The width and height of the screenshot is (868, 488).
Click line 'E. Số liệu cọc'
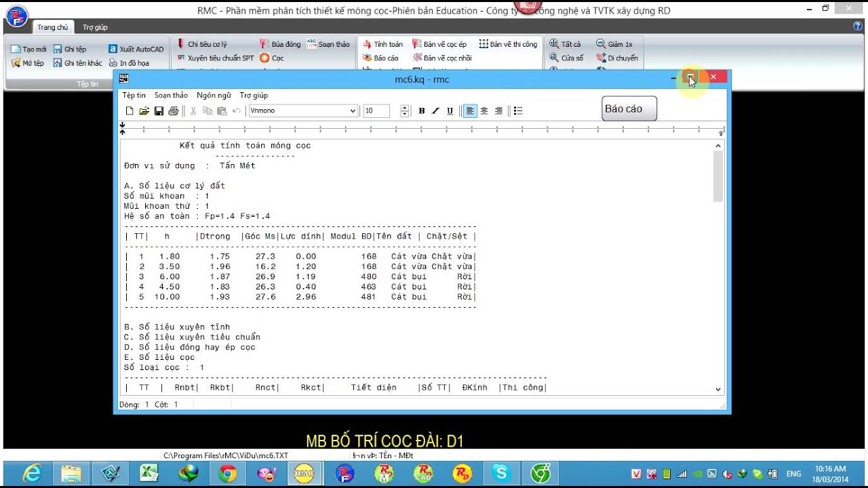pyautogui.click(x=159, y=357)
